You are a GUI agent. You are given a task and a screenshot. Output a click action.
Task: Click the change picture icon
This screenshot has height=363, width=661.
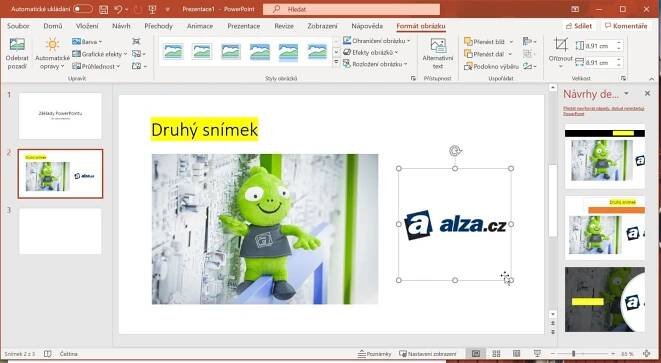tap(138, 54)
